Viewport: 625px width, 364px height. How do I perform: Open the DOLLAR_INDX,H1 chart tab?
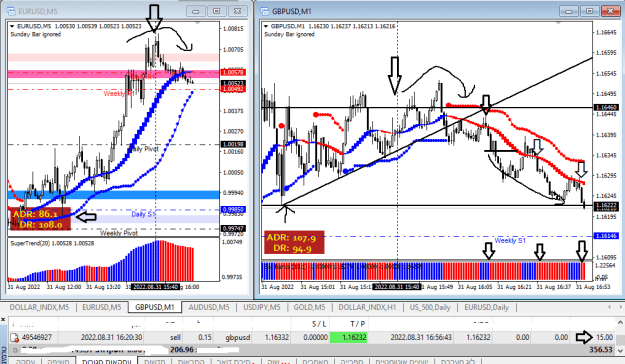pyautogui.click(x=367, y=307)
